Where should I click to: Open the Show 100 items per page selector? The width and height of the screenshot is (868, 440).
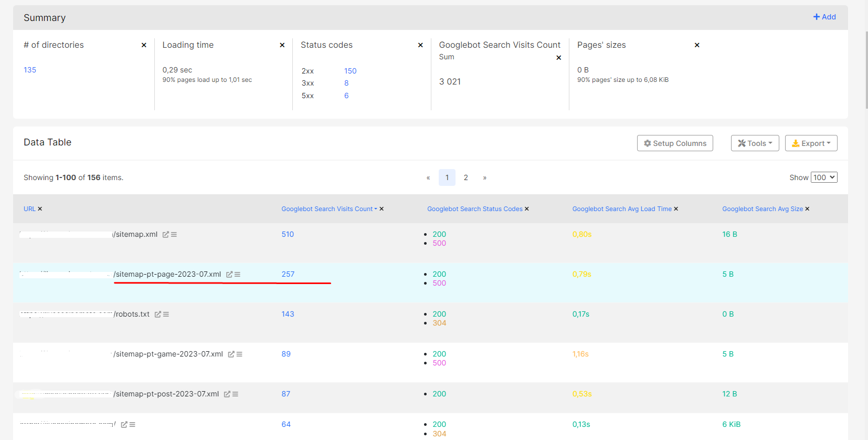(824, 177)
